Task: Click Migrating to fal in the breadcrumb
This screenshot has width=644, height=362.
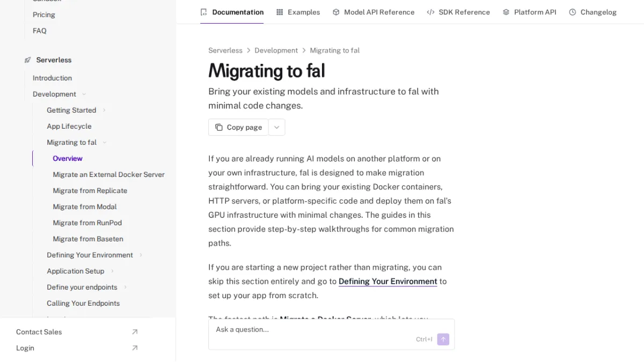Action: (335, 50)
